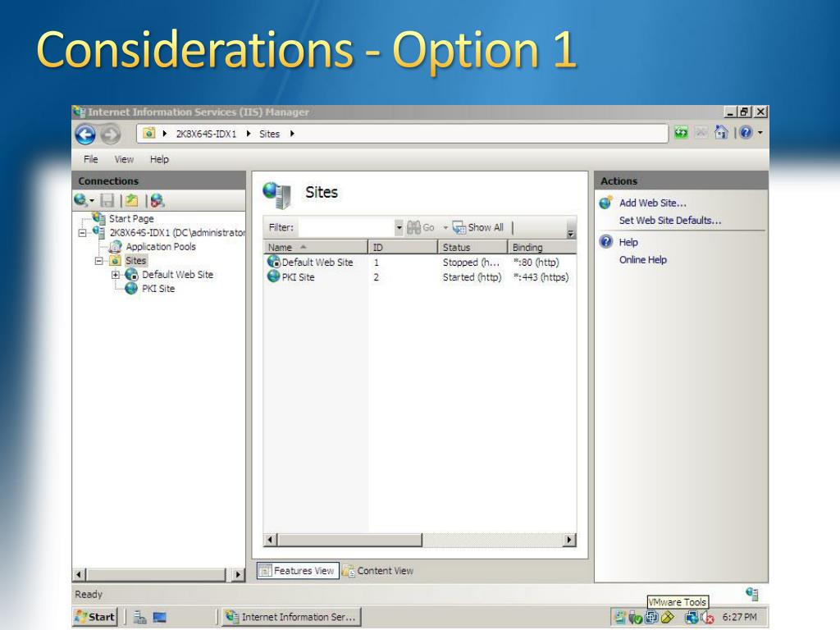Select PKI Site row in Sites list

click(x=419, y=277)
